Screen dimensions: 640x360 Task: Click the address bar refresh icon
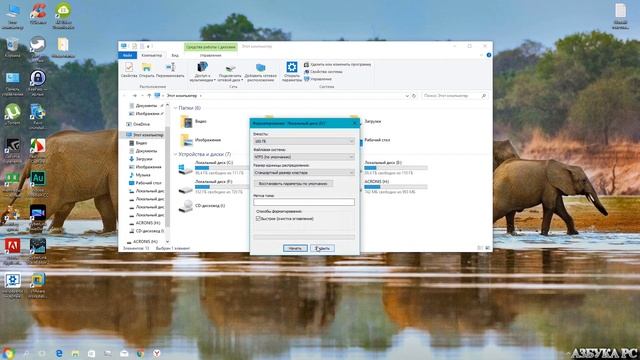click(x=414, y=96)
